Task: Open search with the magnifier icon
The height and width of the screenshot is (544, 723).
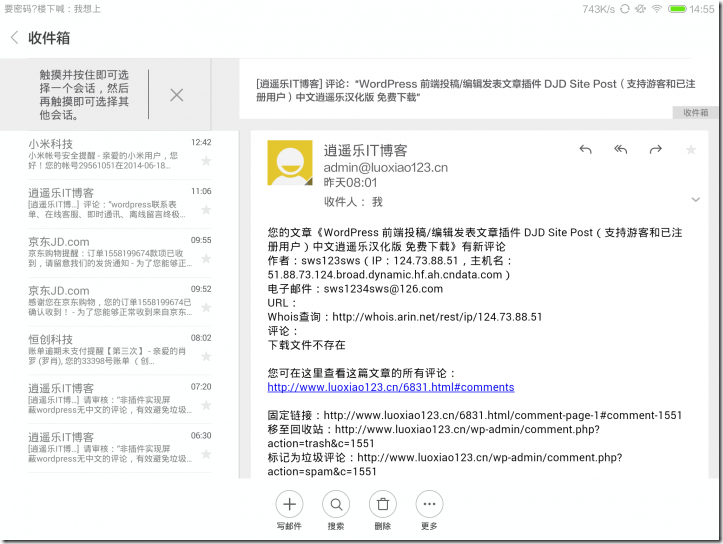Action: click(x=336, y=504)
